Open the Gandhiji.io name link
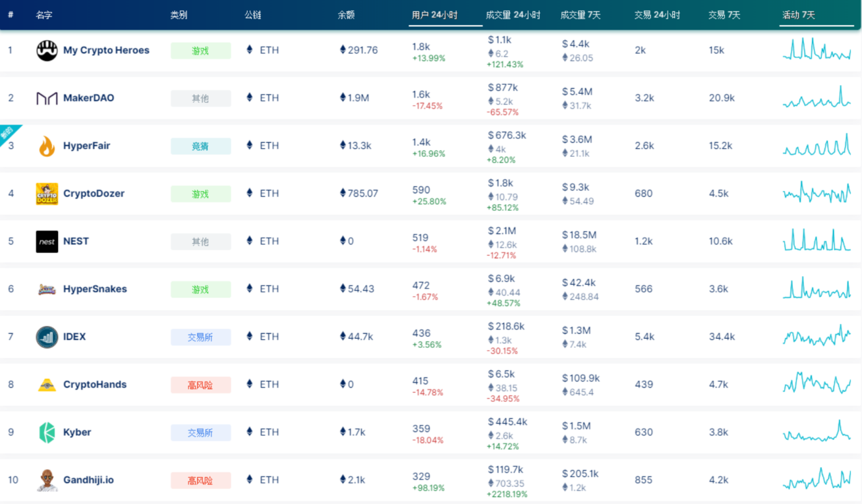 [x=88, y=480]
